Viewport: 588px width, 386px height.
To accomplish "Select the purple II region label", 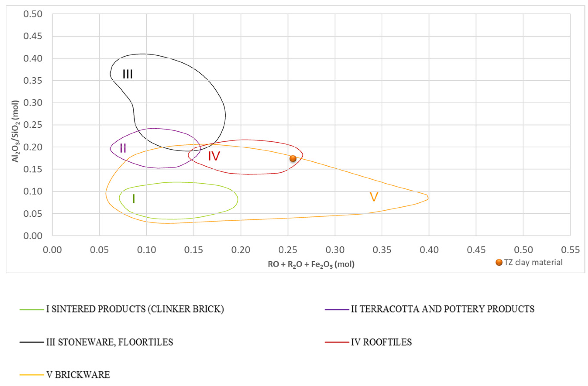I will click(x=123, y=148).
